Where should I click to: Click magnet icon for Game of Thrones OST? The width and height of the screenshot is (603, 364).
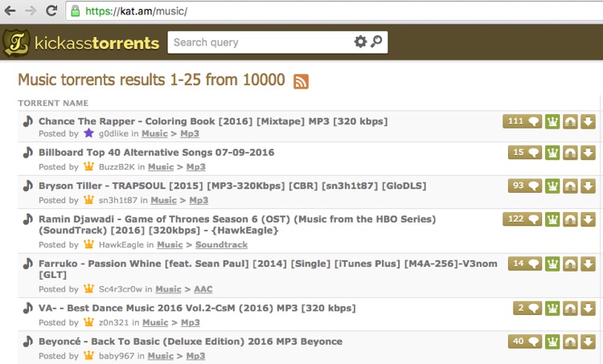click(x=570, y=219)
